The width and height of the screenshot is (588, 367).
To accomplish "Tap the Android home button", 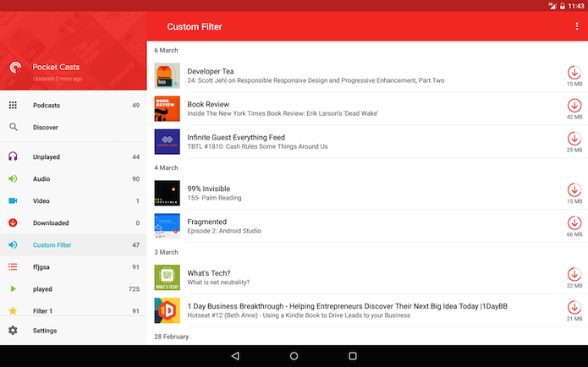I will click(x=294, y=356).
